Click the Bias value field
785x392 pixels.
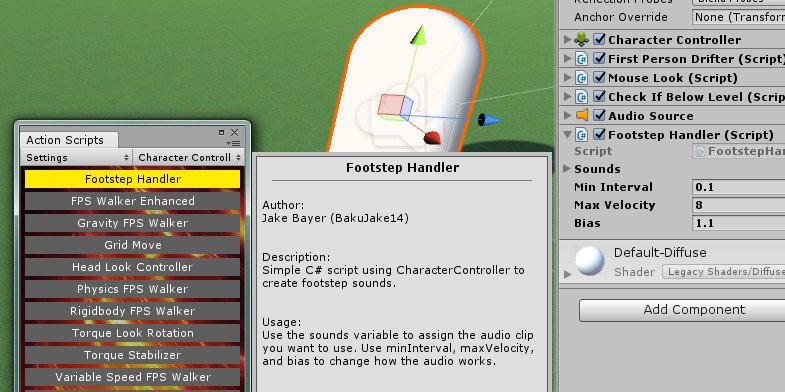(739, 223)
